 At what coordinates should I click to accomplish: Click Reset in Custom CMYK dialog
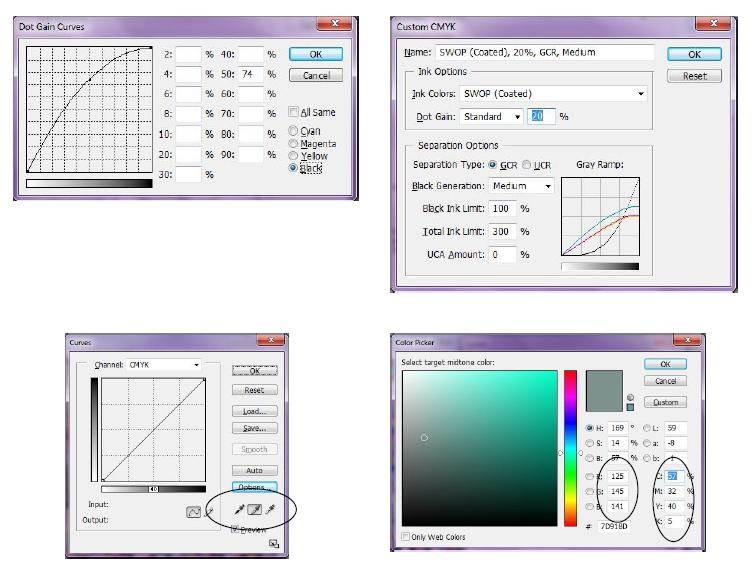tap(694, 76)
